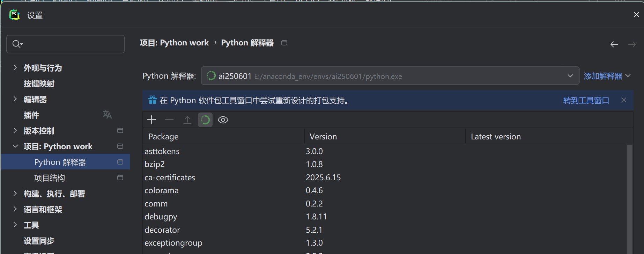The image size is (644, 254).
Task: Select Python 解释器 in the tree
Action: pos(66,162)
